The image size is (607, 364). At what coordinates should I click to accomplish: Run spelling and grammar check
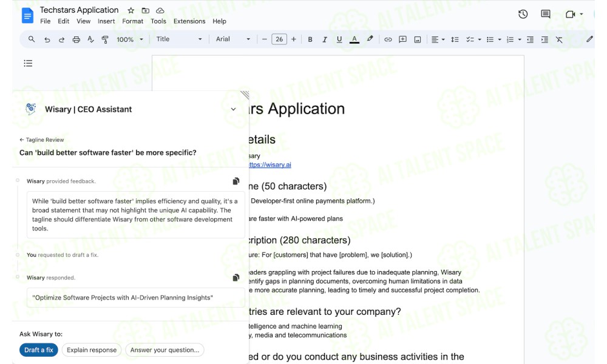pos(90,39)
